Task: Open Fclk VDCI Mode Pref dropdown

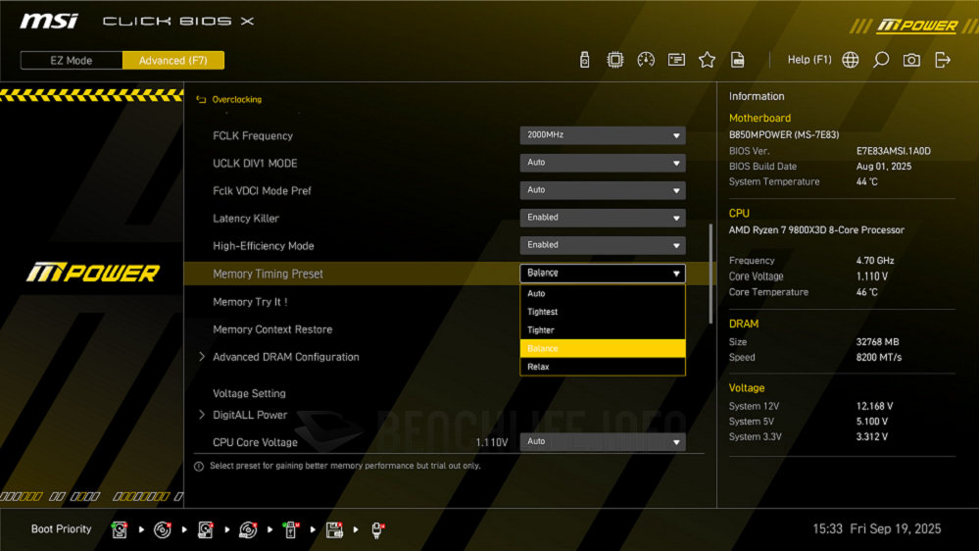Action: pos(603,191)
